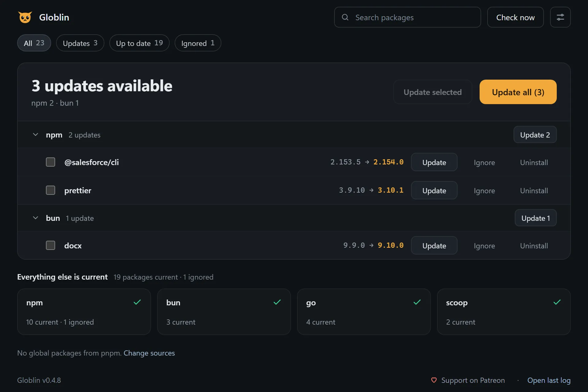The height and width of the screenshot is (392, 588).
Task: Select the prettier package checkbox
Action: click(x=51, y=190)
